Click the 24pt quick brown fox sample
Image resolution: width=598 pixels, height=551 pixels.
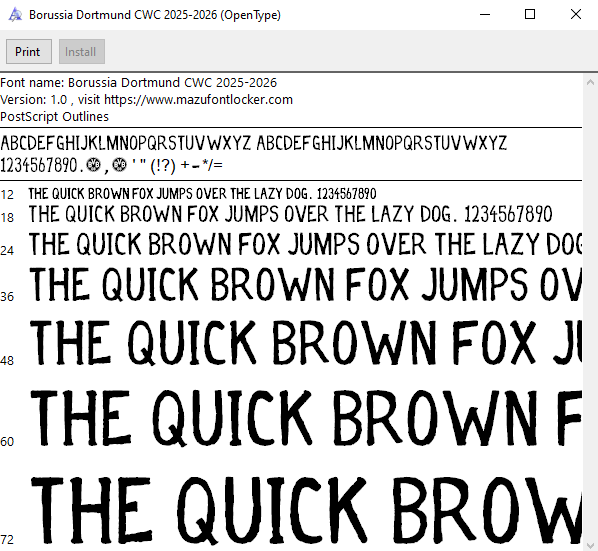(305, 244)
